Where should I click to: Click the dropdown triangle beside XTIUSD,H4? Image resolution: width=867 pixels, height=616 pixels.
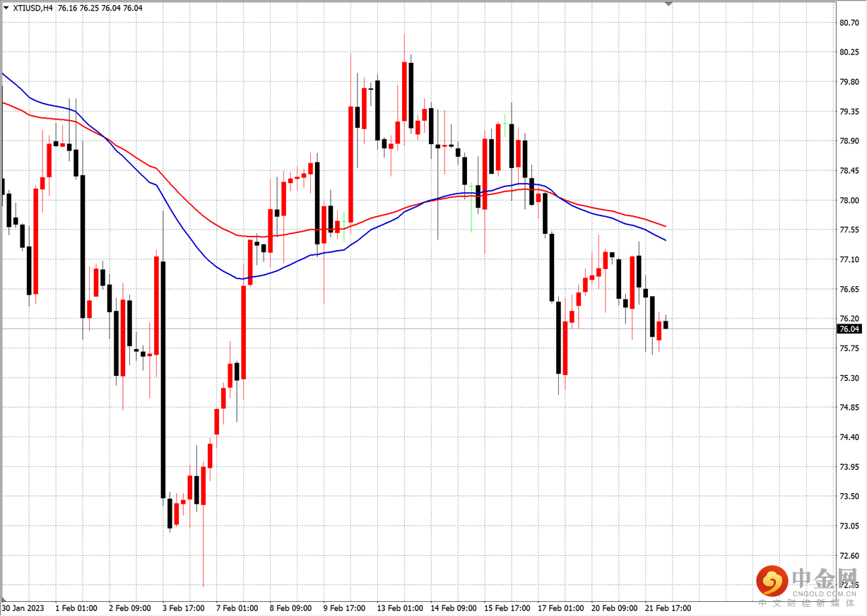(7, 8)
